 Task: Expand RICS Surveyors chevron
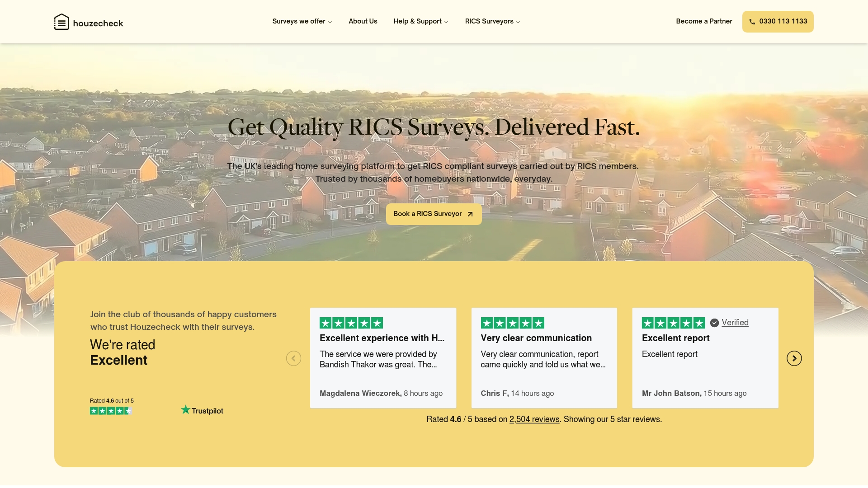click(518, 22)
